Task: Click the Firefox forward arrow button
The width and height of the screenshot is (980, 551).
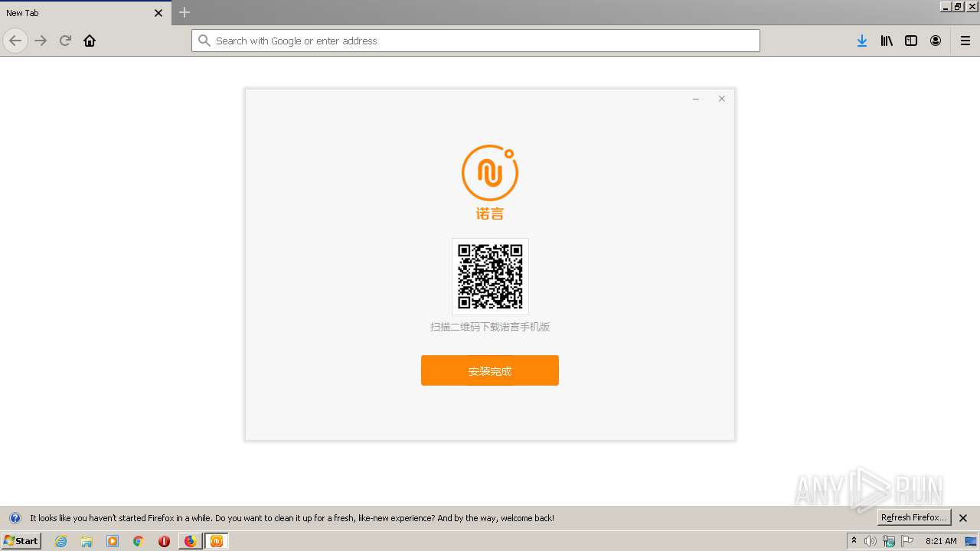Action: point(41,41)
